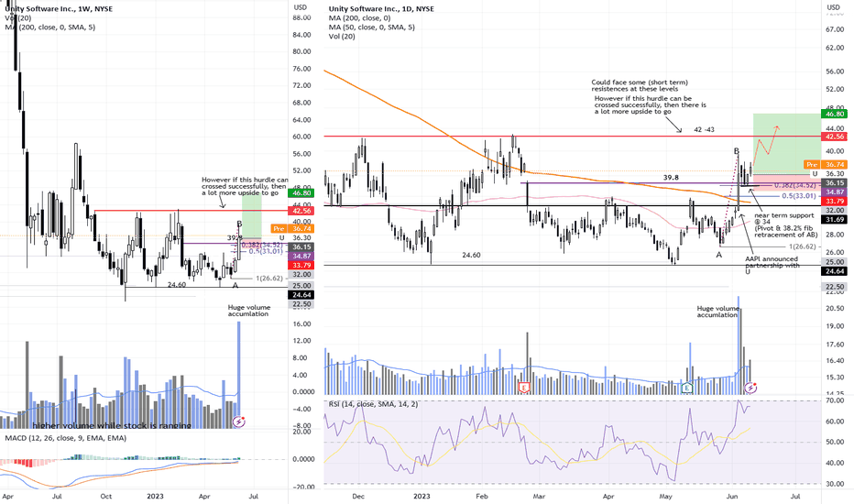
Task: Click point label 'B' on the daily chart
Action: click(x=737, y=151)
